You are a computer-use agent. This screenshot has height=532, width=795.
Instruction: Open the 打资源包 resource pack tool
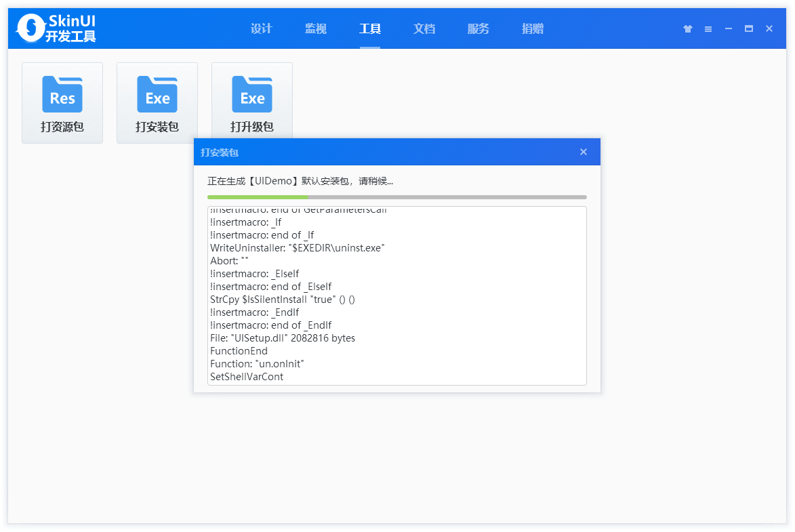[62, 103]
